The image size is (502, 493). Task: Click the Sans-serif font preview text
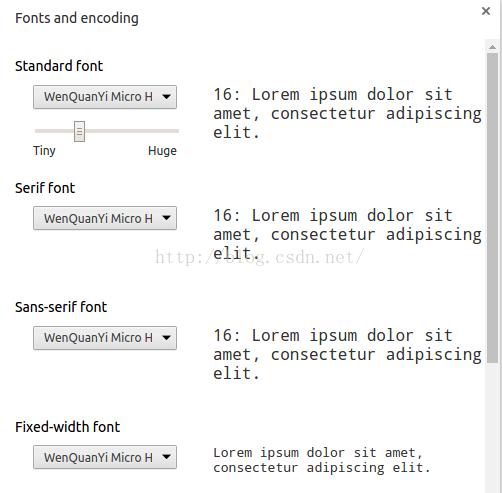click(347, 355)
